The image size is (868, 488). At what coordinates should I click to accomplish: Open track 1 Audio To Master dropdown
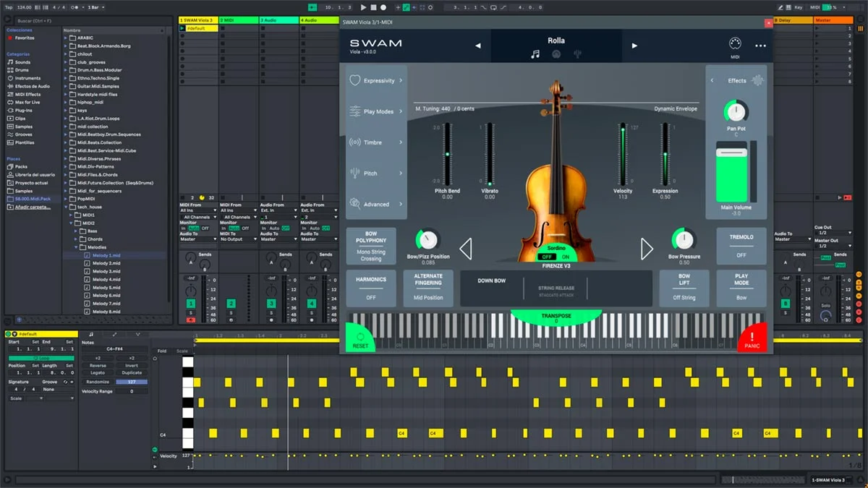pos(198,239)
